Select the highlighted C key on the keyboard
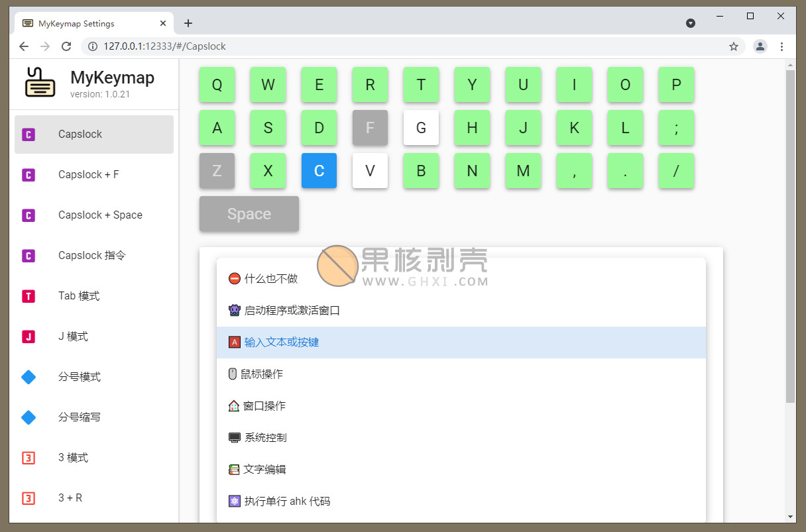This screenshot has width=806, height=532. click(319, 171)
